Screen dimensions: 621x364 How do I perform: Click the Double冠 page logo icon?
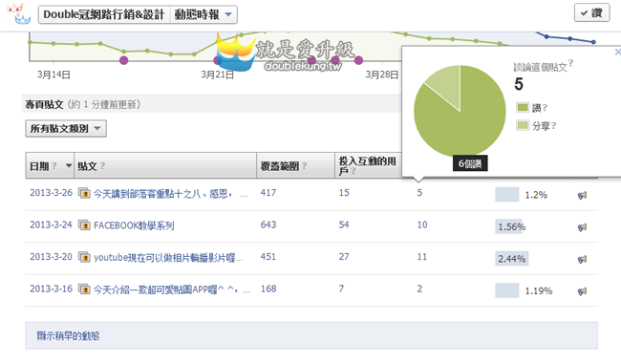[18, 13]
